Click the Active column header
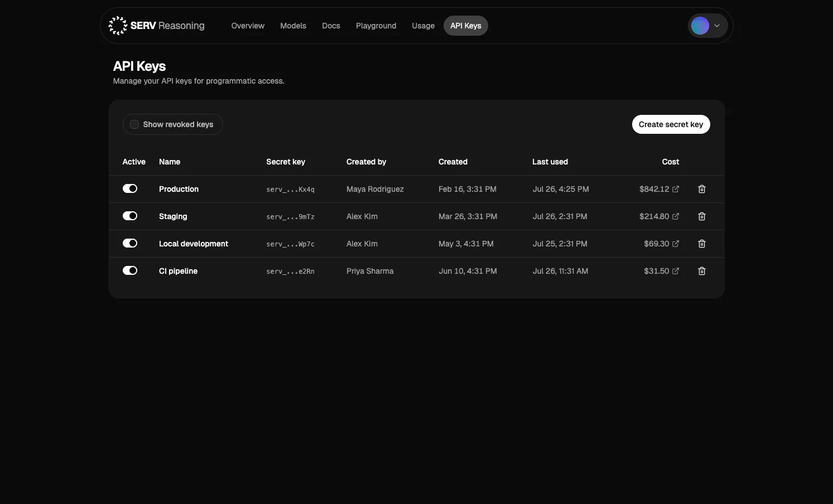The width and height of the screenshot is (833, 504). [134, 162]
